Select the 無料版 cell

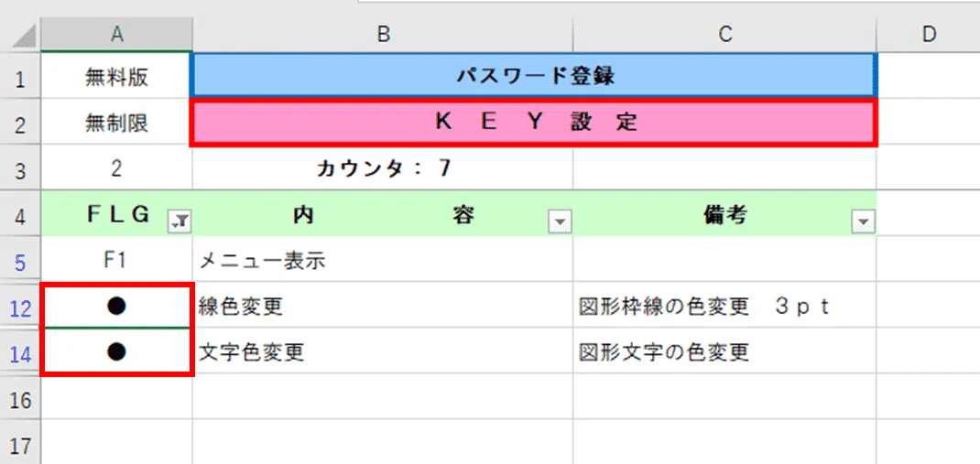[x=117, y=76]
